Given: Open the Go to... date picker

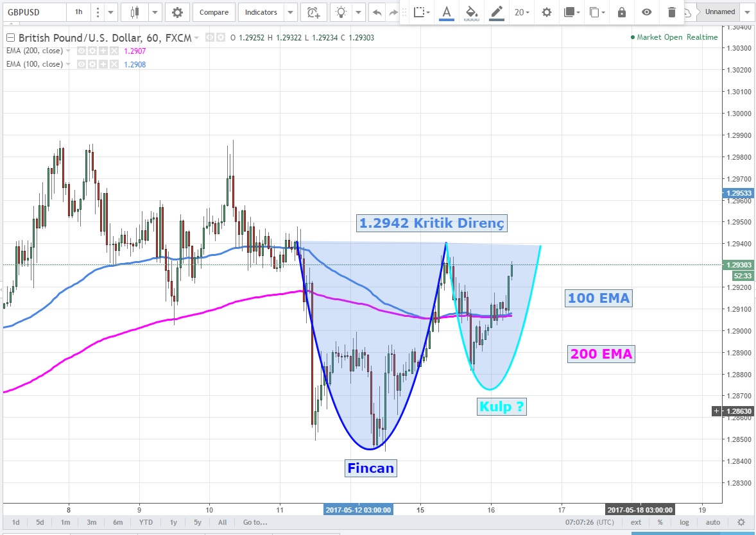Looking at the screenshot, I should 255,522.
